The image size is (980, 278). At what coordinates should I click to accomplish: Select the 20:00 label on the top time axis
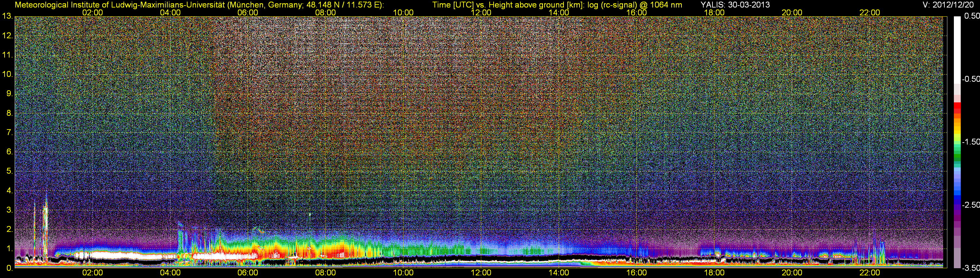click(792, 12)
